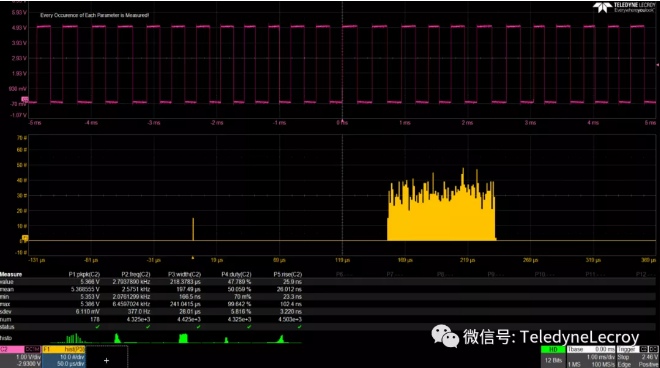Click the num cell 178 under P1
The width and height of the screenshot is (660, 368).
pyautogui.click(x=95, y=319)
